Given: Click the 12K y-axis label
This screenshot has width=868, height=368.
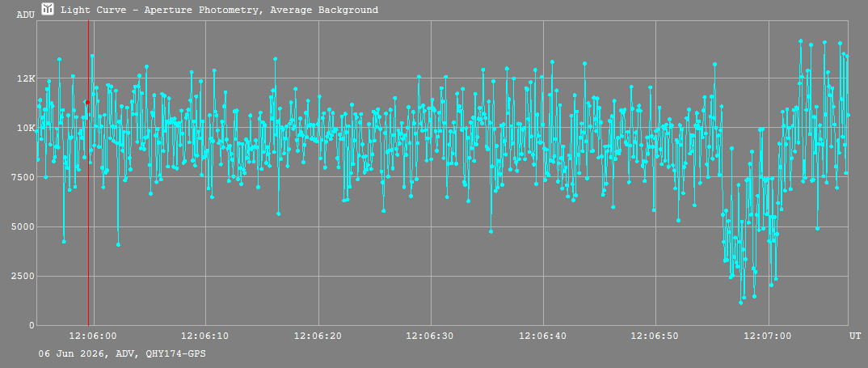Looking at the screenshot, I should 26,78.
